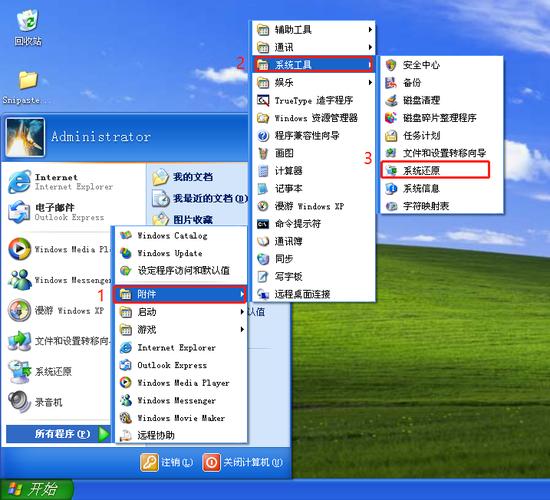
Task: Click the Administrator user picture thumbnail
Action: coord(25,137)
